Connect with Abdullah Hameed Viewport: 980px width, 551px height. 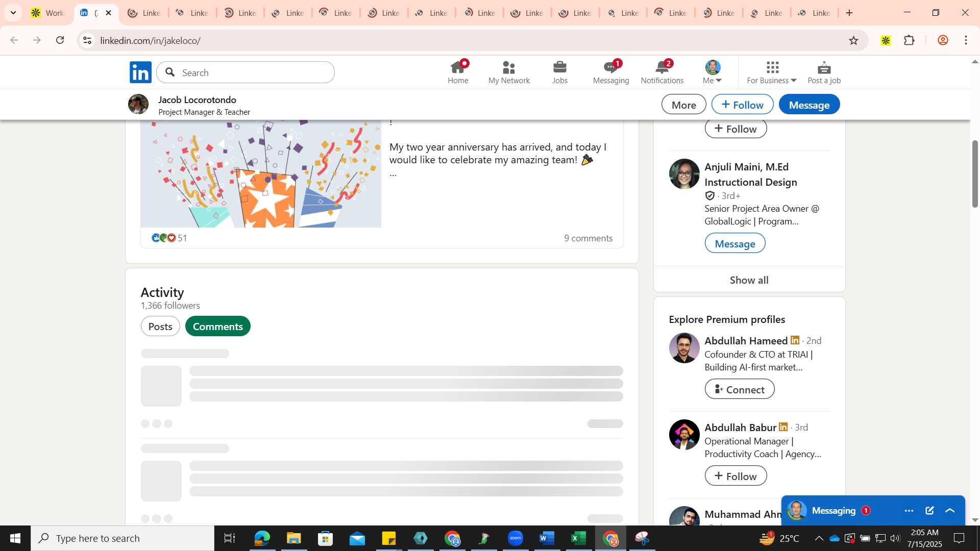(x=739, y=389)
